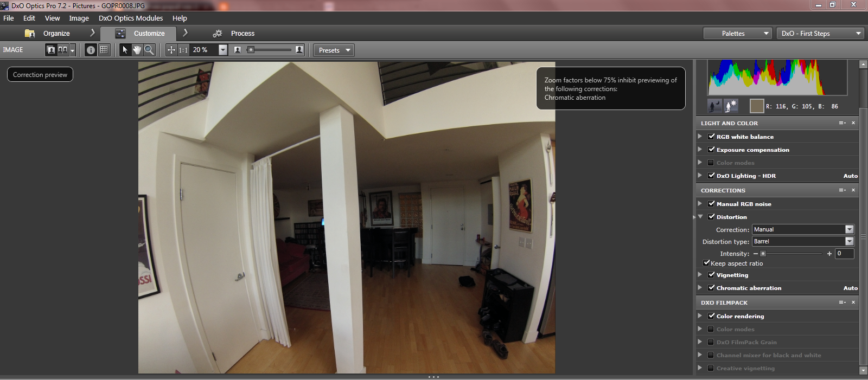Open the Correction mode dropdown showing Manual
The image size is (868, 380).
803,229
